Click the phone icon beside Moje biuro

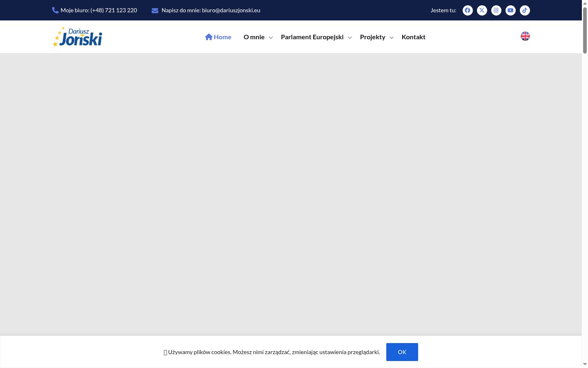coord(55,10)
